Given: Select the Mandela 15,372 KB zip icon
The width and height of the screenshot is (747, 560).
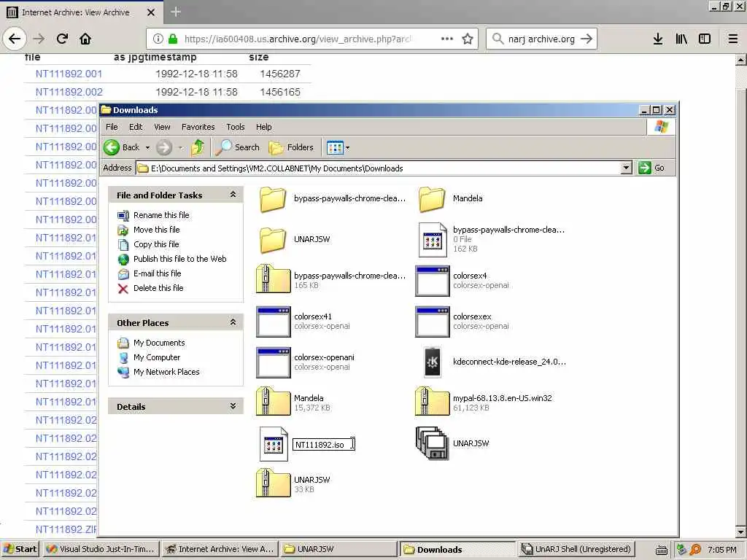Looking at the screenshot, I should point(273,401).
